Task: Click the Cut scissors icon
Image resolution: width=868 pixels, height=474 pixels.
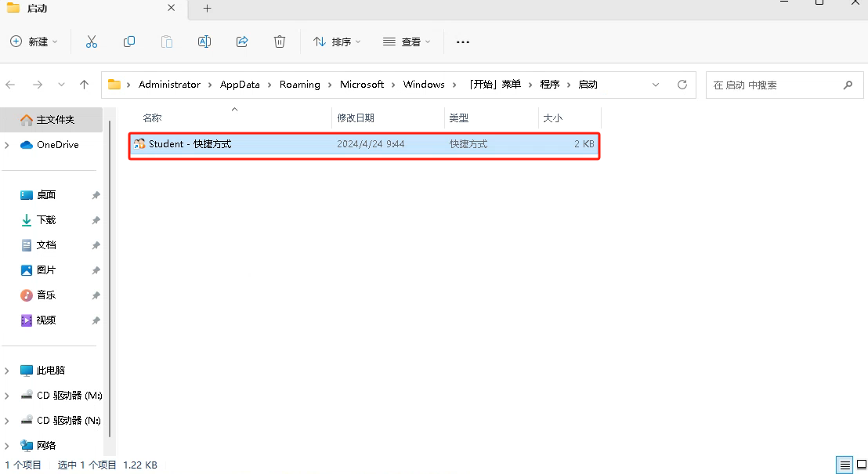Action: point(92,42)
